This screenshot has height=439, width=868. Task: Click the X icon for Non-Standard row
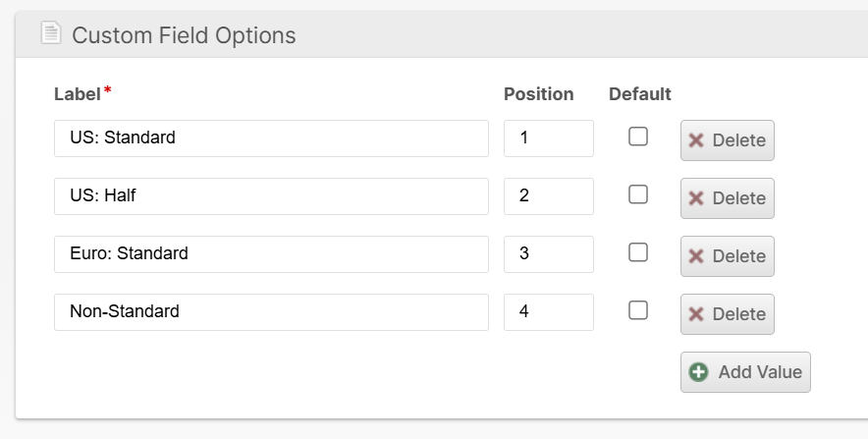pyautogui.click(x=696, y=314)
